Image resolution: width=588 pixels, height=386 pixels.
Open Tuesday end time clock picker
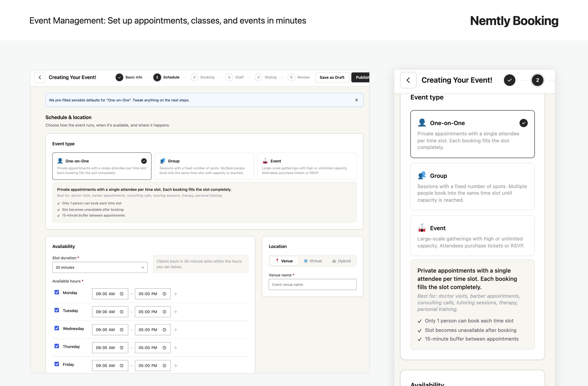click(164, 312)
